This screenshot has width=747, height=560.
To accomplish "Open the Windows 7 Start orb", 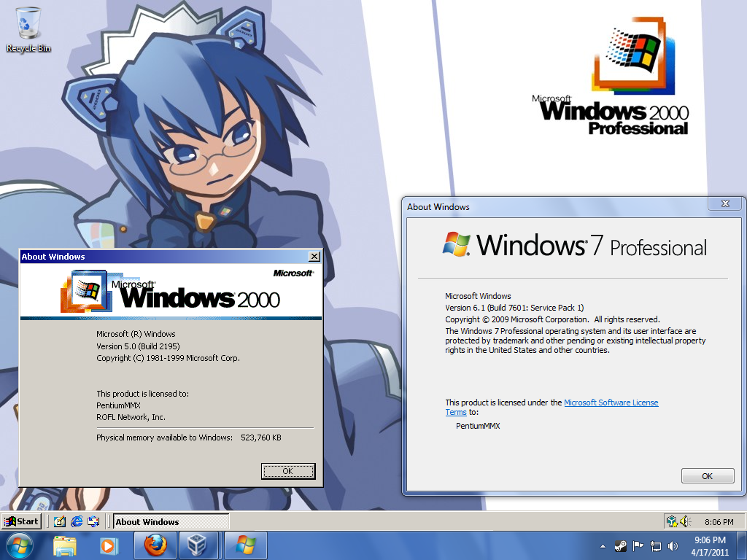I will [20, 545].
